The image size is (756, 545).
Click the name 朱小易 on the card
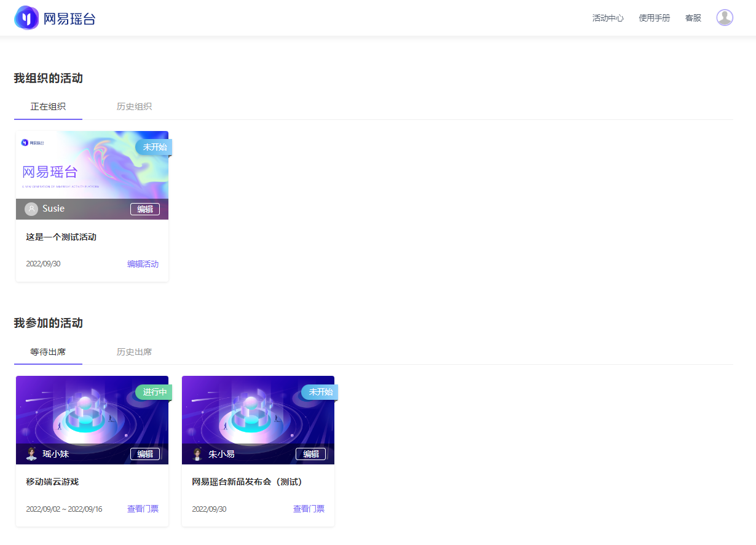[x=221, y=454]
